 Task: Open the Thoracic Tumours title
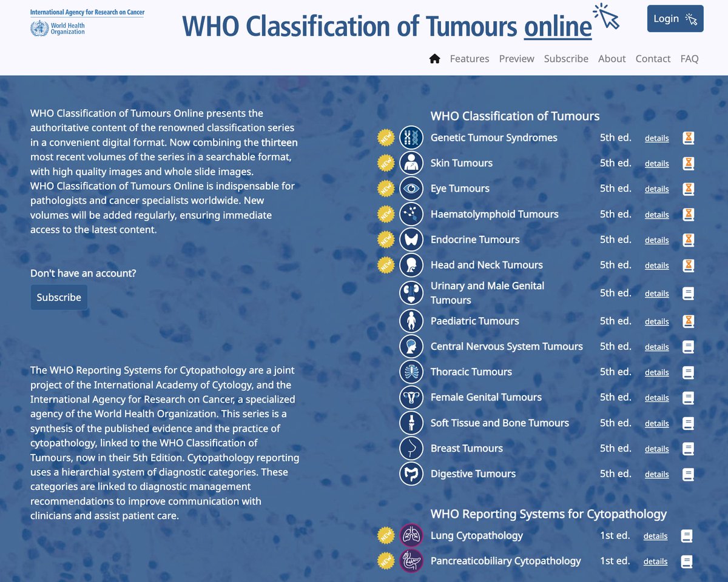471,372
